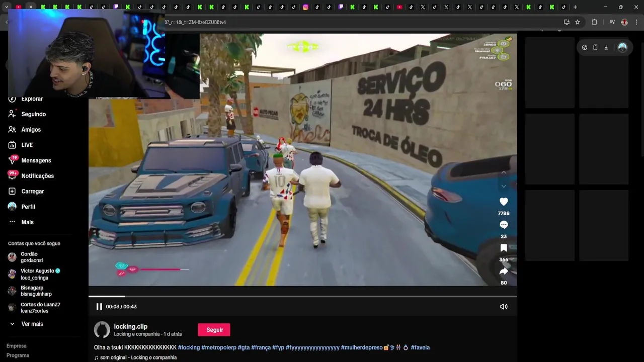Open Perfil in the sidebar
This screenshot has height=362, width=644.
click(28, 207)
